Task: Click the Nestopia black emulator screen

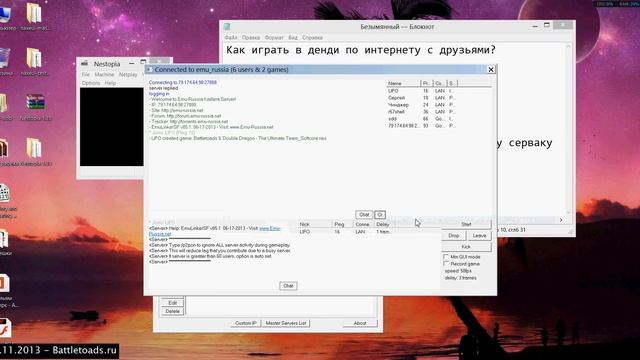Action: [x=111, y=127]
